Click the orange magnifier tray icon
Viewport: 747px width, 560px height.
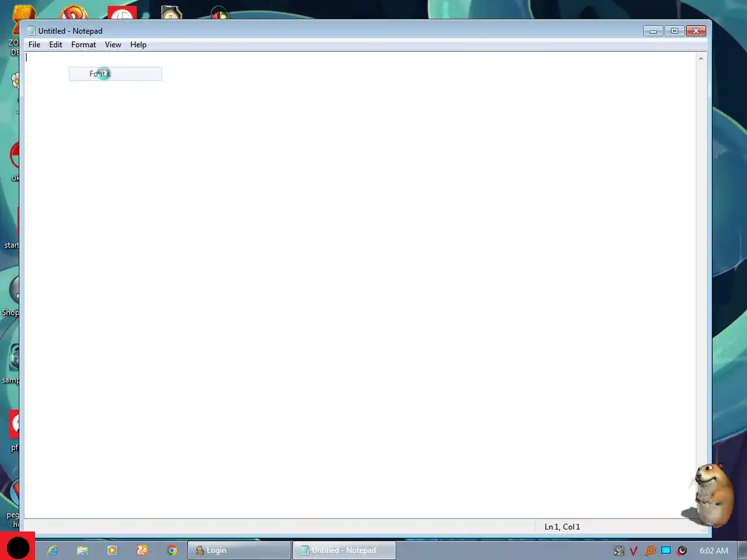pyautogui.click(x=650, y=551)
